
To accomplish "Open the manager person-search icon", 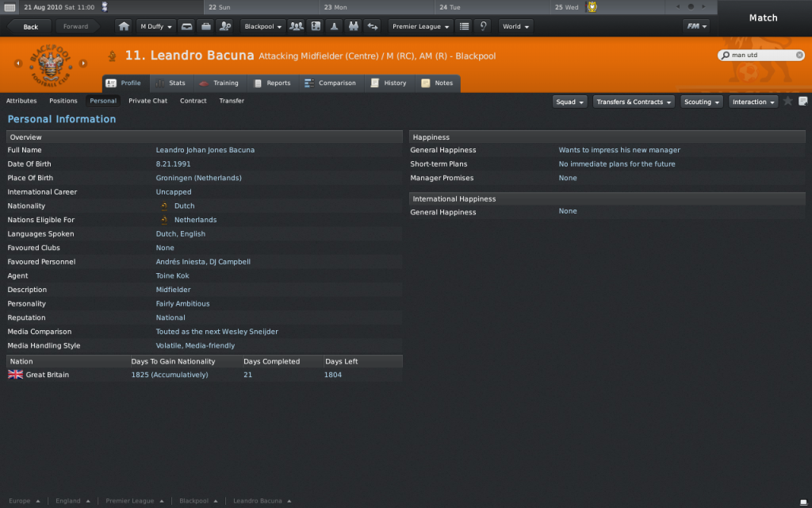I will tap(225, 26).
